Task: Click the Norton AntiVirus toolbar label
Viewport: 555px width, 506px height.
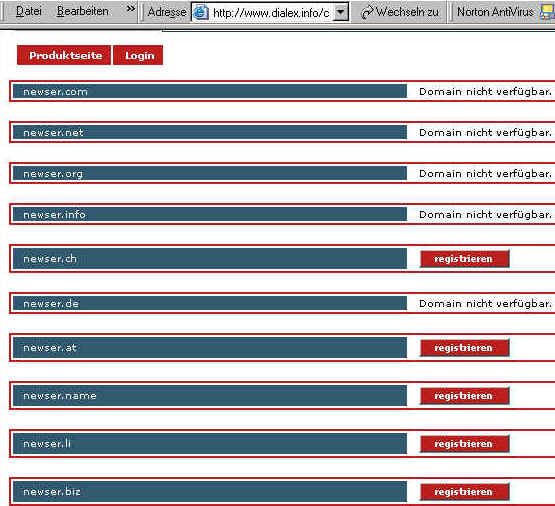Action: click(495, 12)
